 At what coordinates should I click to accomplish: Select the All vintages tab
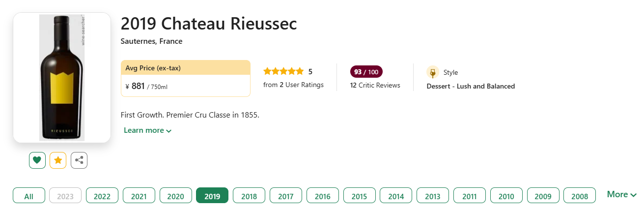coord(29,196)
